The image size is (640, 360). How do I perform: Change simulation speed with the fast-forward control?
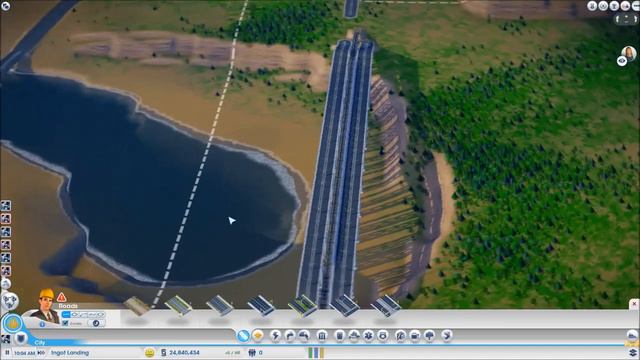[x=41, y=353]
